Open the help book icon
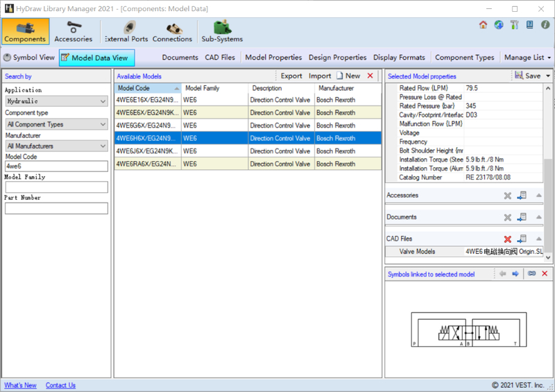This screenshot has width=555, height=392. [x=530, y=25]
